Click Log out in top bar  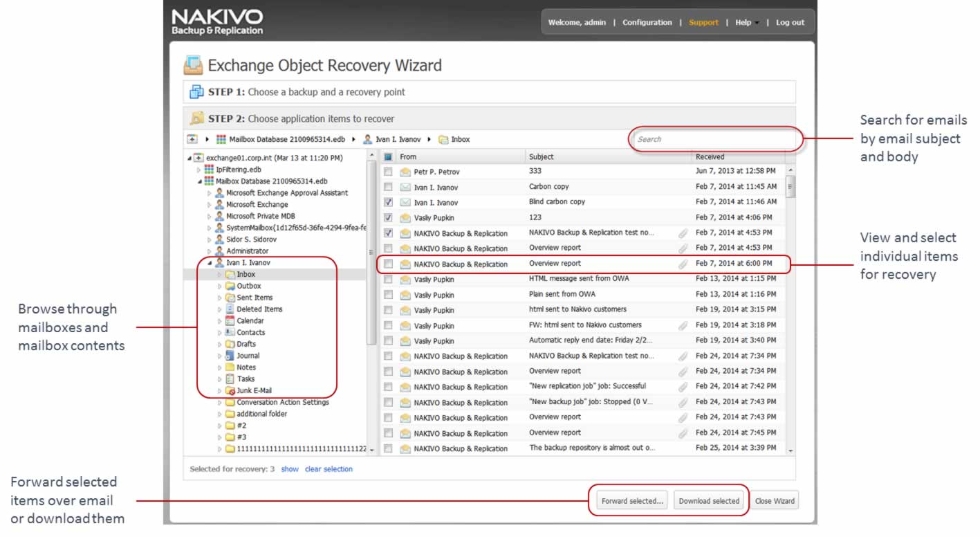790,22
